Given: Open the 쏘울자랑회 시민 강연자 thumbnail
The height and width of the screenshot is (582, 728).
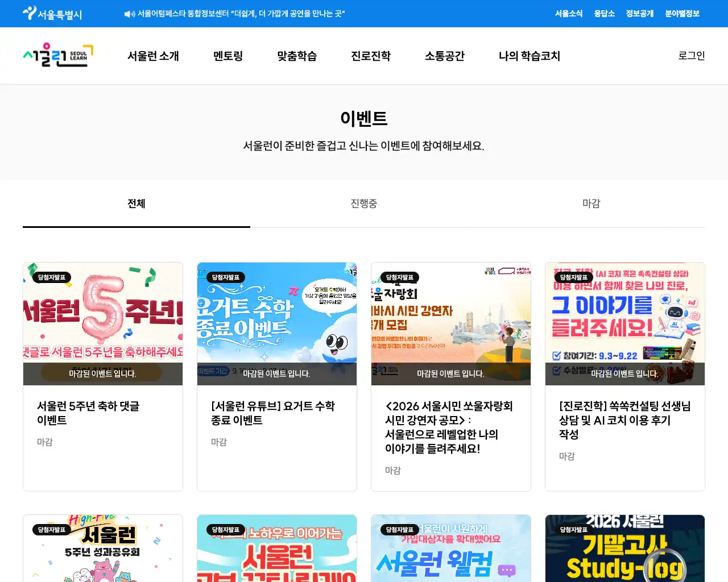Looking at the screenshot, I should point(451,324).
